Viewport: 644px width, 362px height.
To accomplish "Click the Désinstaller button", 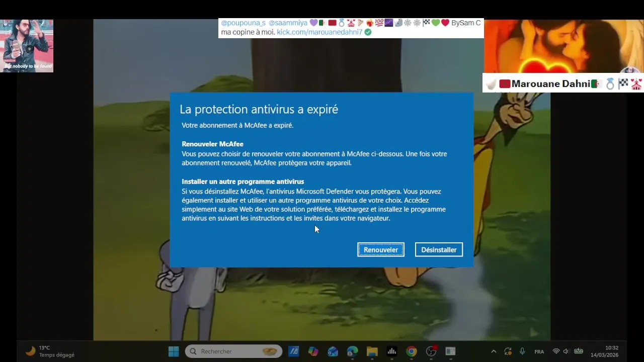I will click(x=439, y=250).
